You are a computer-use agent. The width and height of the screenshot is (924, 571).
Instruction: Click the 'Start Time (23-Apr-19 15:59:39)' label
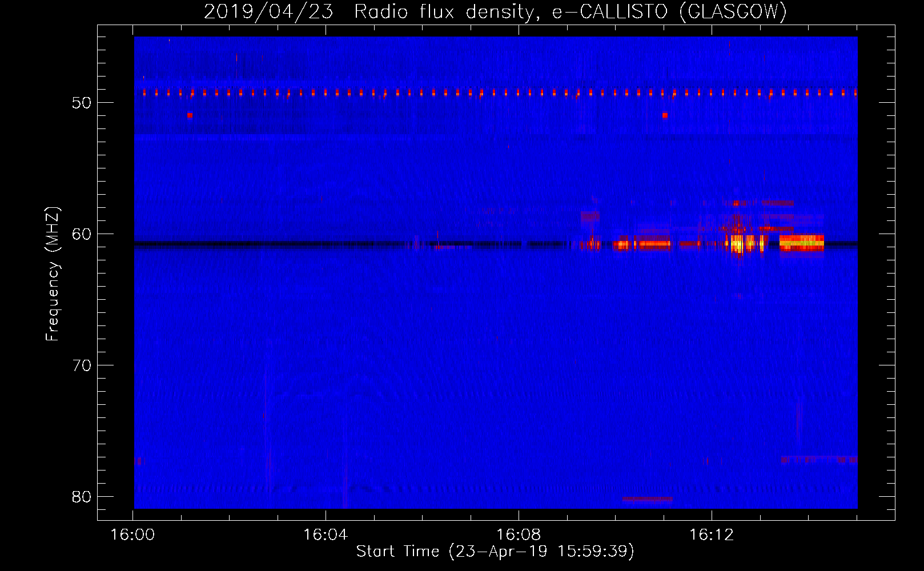pos(495,552)
